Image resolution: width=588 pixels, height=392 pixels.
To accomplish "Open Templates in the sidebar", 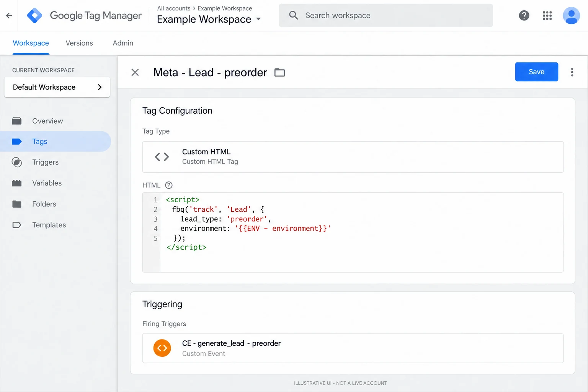I will click(56, 225).
